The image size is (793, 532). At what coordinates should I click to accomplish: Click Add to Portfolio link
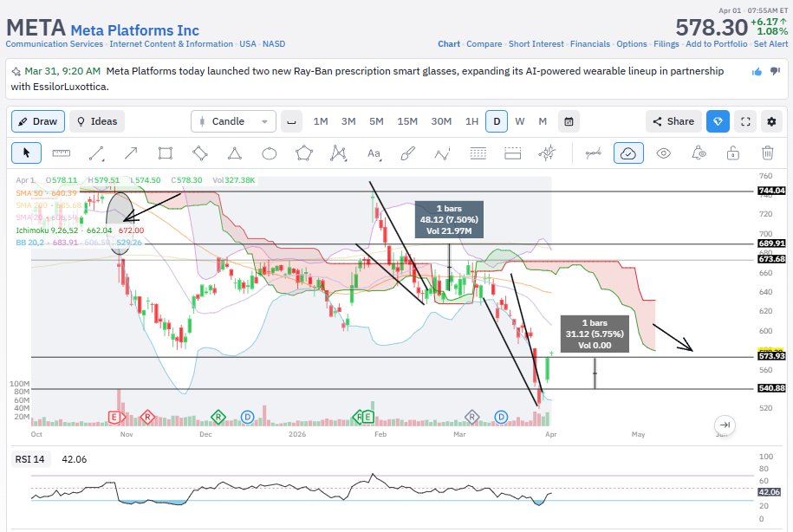pyautogui.click(x=716, y=44)
